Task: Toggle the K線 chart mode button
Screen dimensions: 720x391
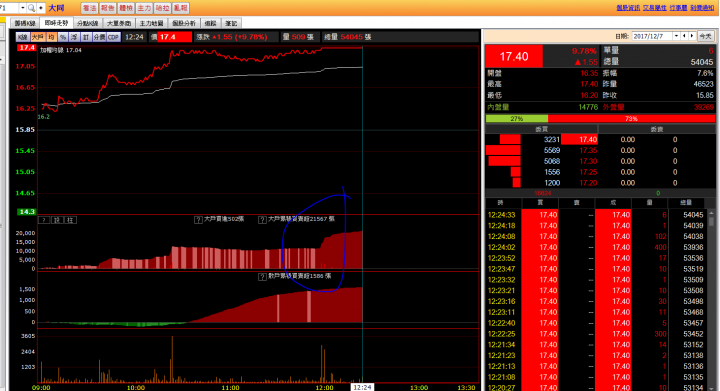Action: [22, 37]
